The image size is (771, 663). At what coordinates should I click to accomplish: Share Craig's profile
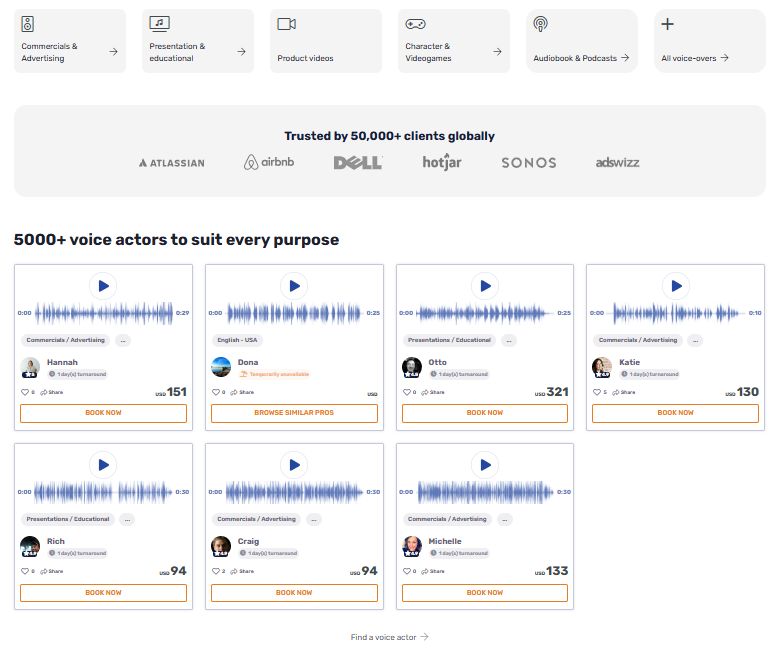tap(242, 572)
